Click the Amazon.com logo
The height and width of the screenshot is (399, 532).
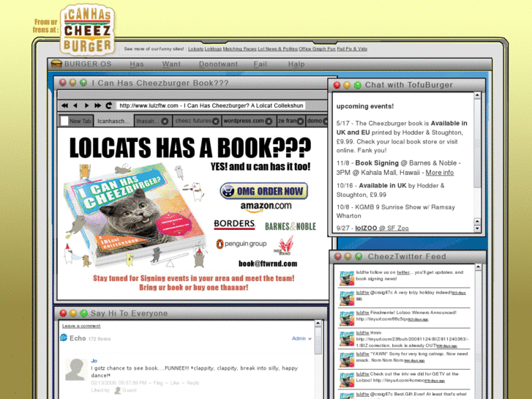point(266,206)
